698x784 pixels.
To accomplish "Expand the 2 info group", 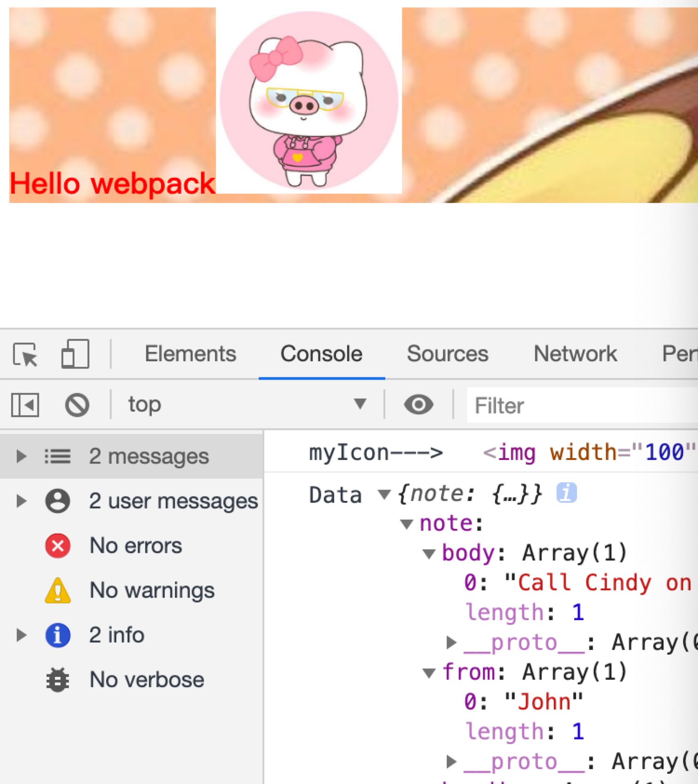I will tap(21, 635).
